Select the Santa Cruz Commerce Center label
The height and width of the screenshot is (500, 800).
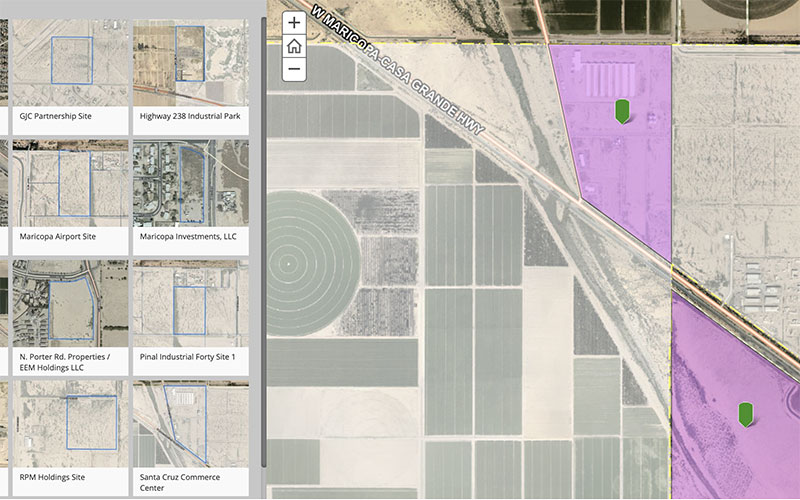[180, 483]
